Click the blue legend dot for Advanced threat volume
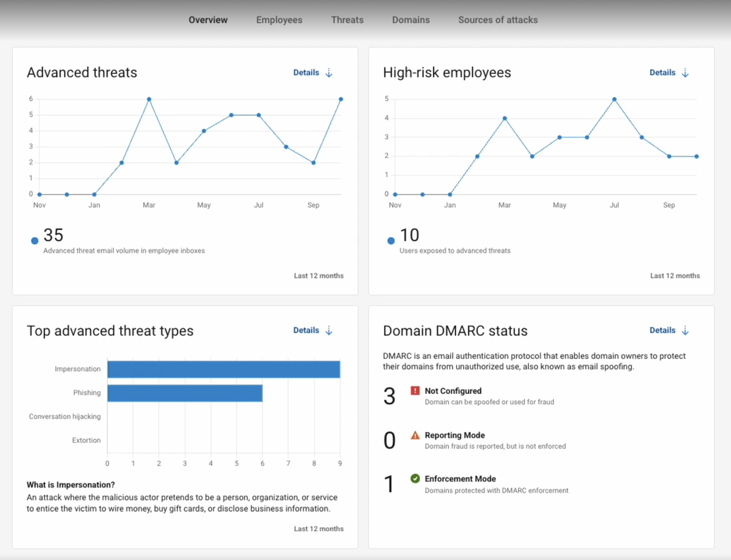Image resolution: width=731 pixels, height=560 pixels. [x=35, y=240]
